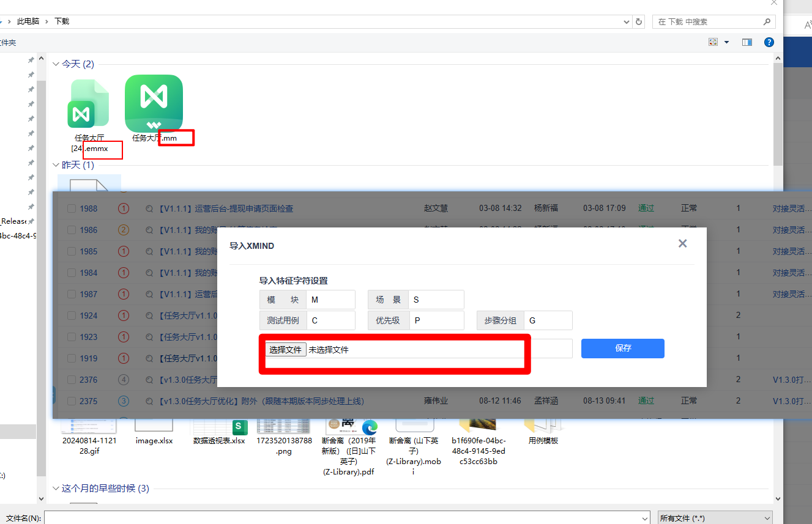
Task: Edit the 场景 field containing S
Action: [436, 300]
